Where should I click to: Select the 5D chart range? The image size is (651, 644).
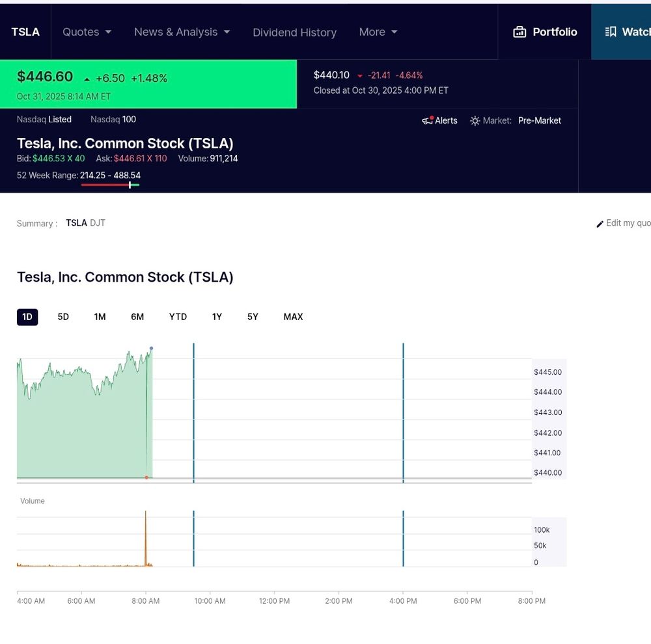point(63,317)
